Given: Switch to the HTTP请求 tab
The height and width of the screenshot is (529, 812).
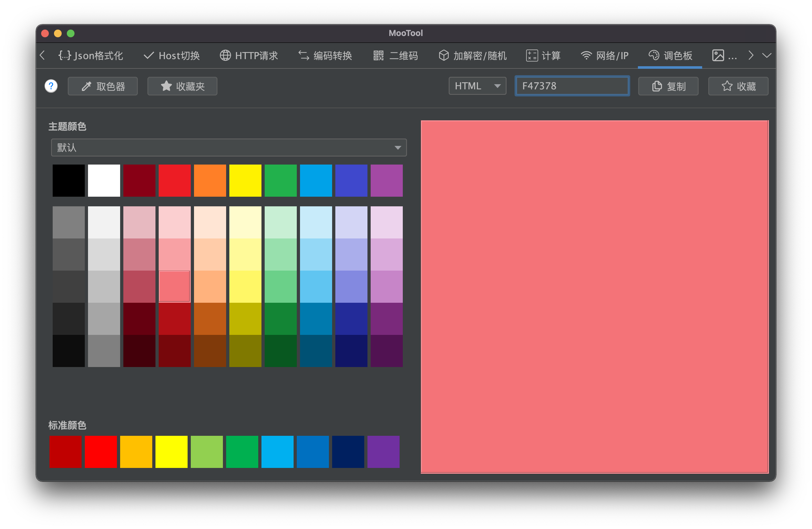Looking at the screenshot, I should [249, 55].
